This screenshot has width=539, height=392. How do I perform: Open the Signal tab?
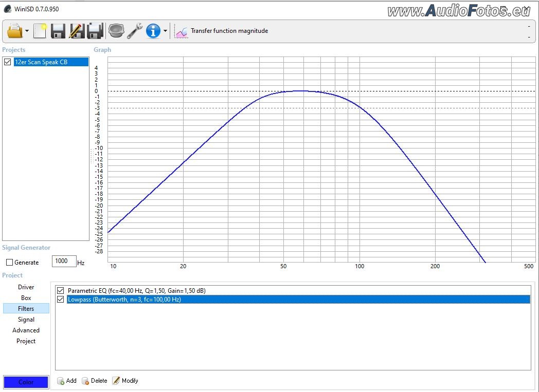click(x=26, y=320)
